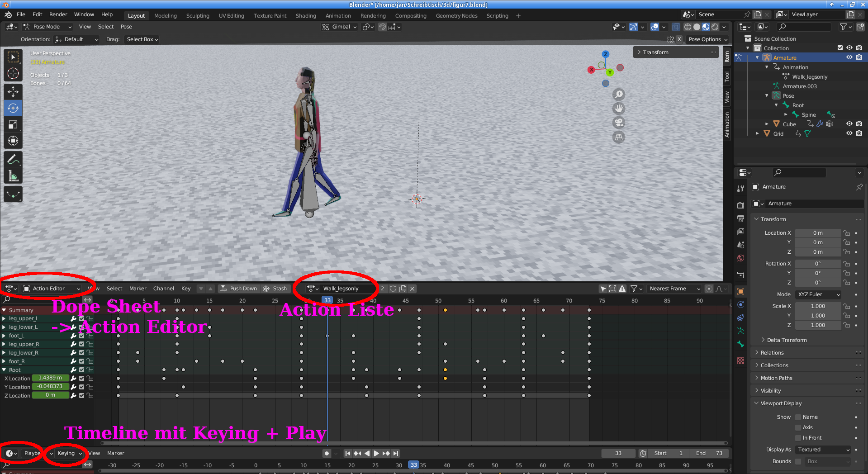Open the Action Editor mode dropdown
The image size is (868, 474).
tap(52, 289)
